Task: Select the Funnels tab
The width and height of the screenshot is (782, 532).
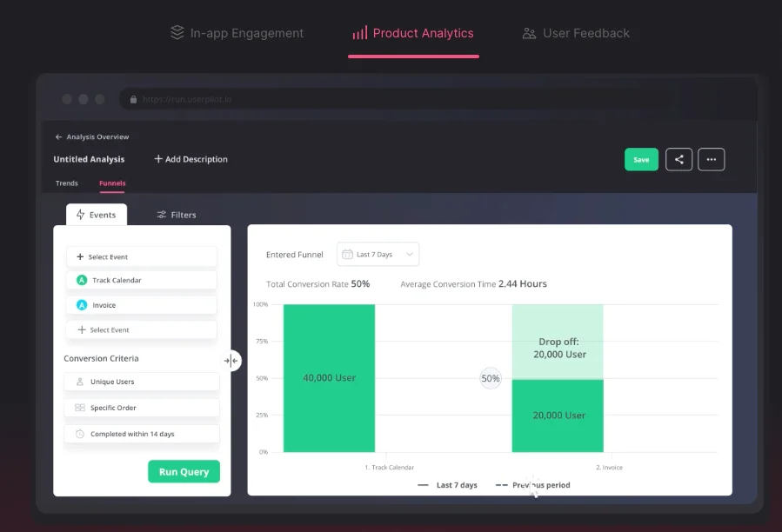Action: [112, 183]
